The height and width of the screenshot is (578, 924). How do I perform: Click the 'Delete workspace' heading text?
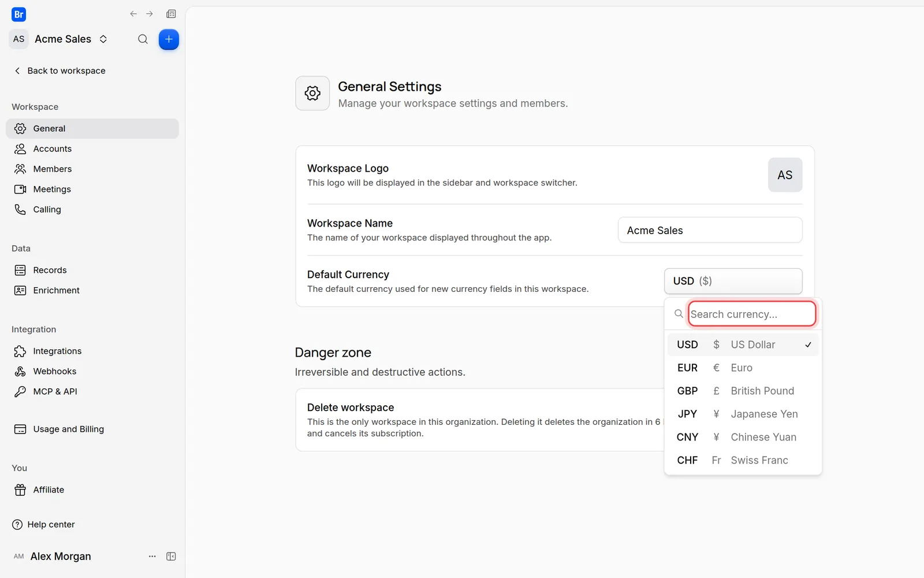click(351, 407)
